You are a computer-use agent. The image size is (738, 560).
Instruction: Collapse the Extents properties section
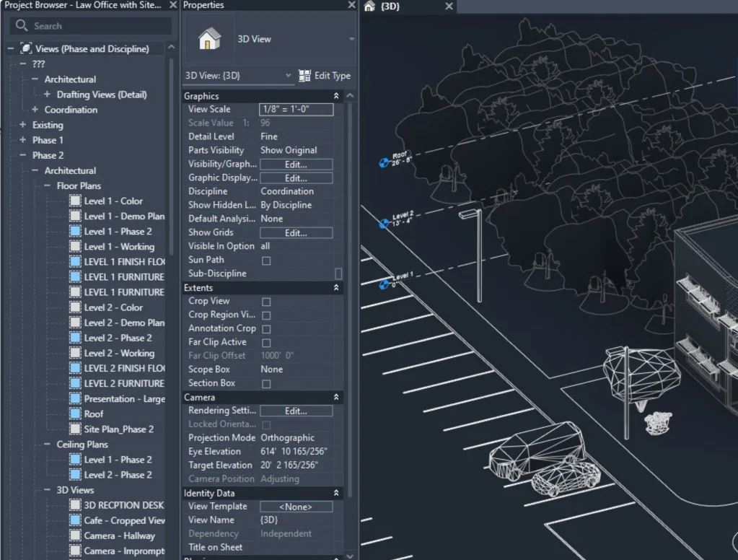[336, 287]
